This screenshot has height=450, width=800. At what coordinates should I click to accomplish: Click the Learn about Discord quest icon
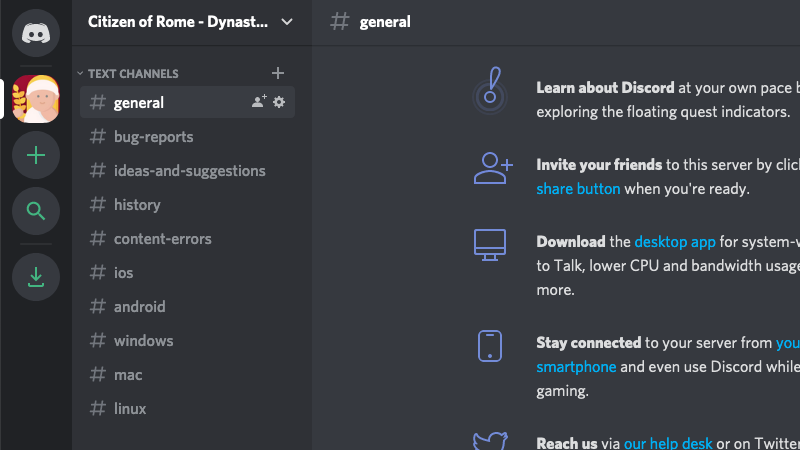point(490,91)
